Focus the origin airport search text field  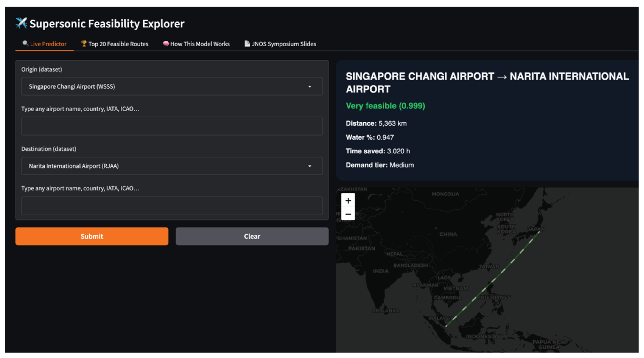pyautogui.click(x=172, y=126)
